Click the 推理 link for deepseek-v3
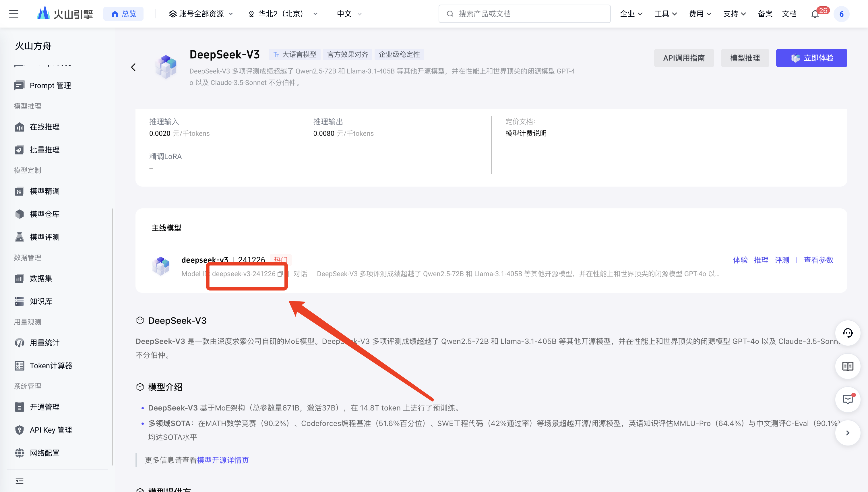This screenshot has width=868, height=492. coord(761,260)
